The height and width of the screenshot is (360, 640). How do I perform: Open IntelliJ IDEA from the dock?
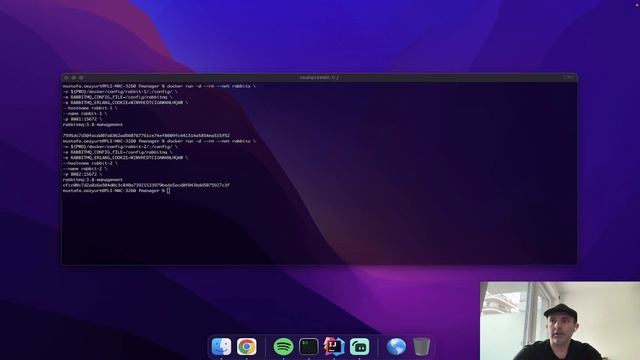[334, 347]
